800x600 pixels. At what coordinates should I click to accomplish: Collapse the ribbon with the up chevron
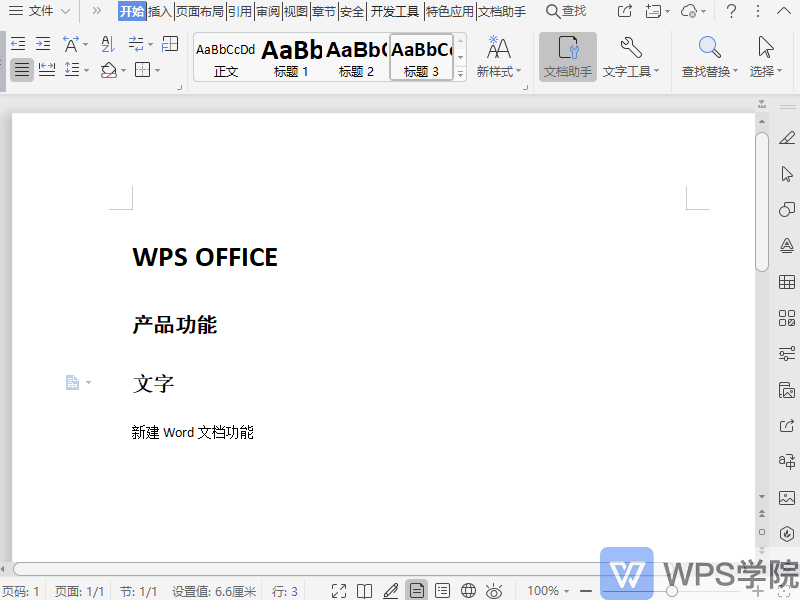(784, 11)
